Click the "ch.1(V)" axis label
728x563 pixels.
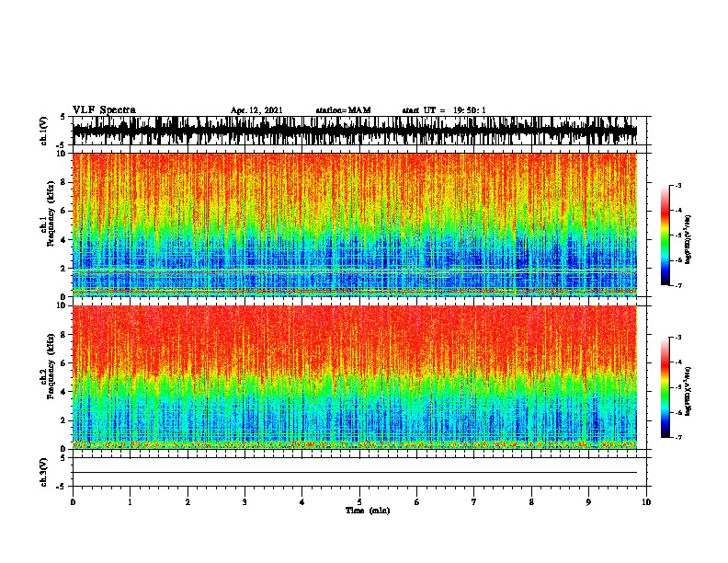pos(44,131)
